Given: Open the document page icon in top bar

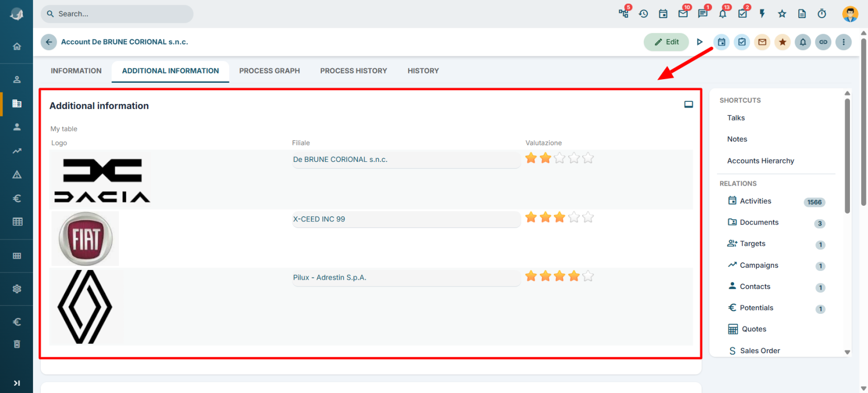Looking at the screenshot, I should point(802,14).
